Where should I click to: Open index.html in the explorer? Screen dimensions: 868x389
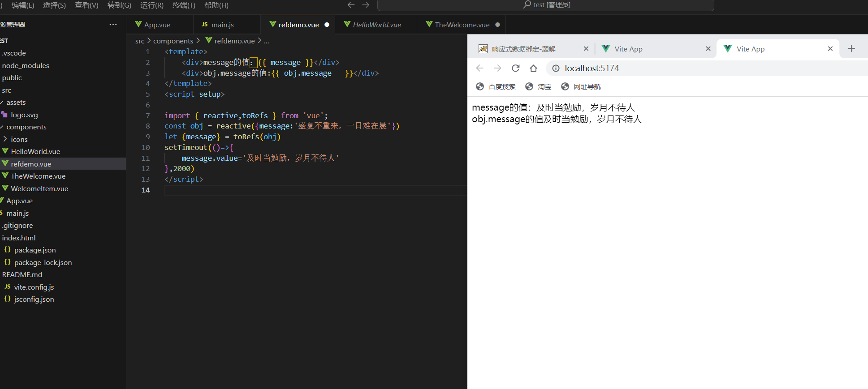click(x=18, y=238)
